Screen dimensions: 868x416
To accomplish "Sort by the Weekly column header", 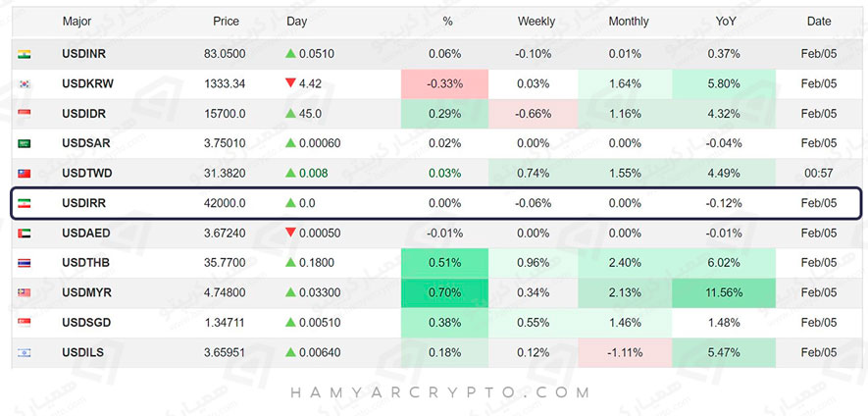I will 536,21.
